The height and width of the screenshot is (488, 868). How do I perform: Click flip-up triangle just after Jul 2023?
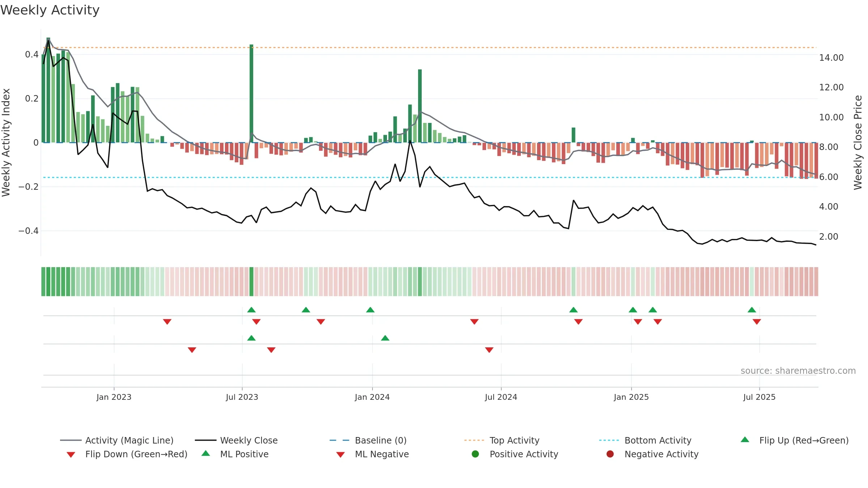click(x=251, y=310)
